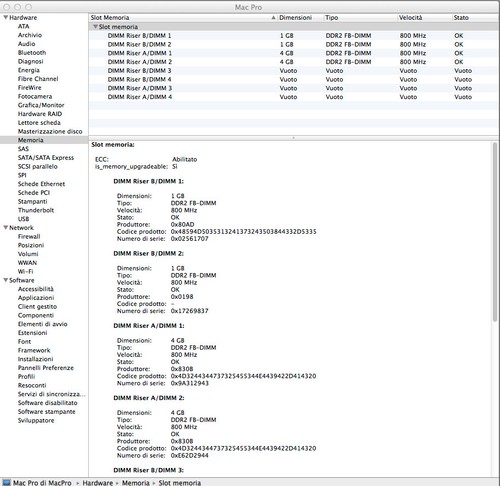Screen dimensions: 500x486
Task: Collapse the Hardware section triangle
Action: pos(6,17)
